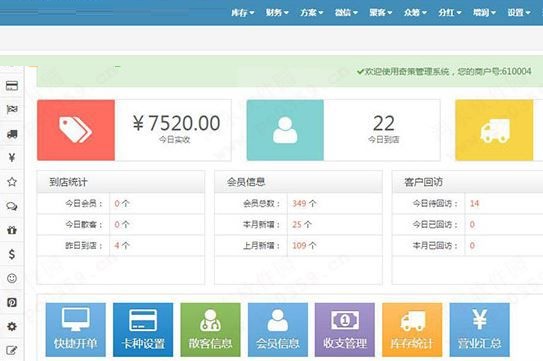
Task: Open the card icon in the sidebar
Action: (x=12, y=86)
